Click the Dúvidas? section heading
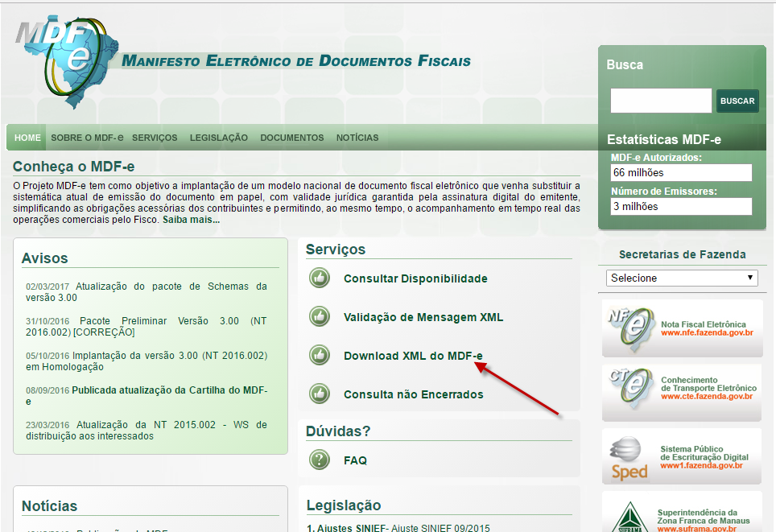776x532 pixels. [338, 431]
